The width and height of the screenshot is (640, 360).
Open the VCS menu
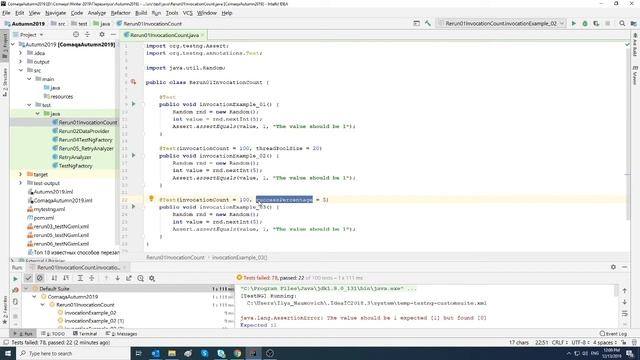point(187,13)
